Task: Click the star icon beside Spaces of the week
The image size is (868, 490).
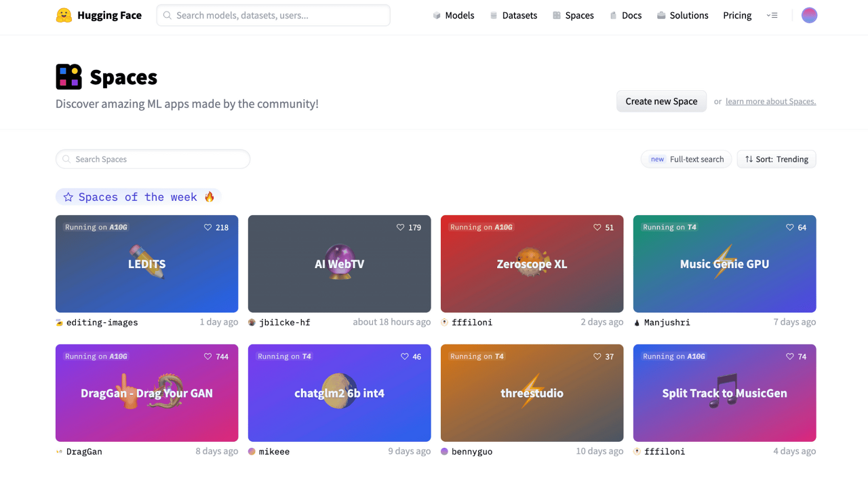Action: point(68,197)
